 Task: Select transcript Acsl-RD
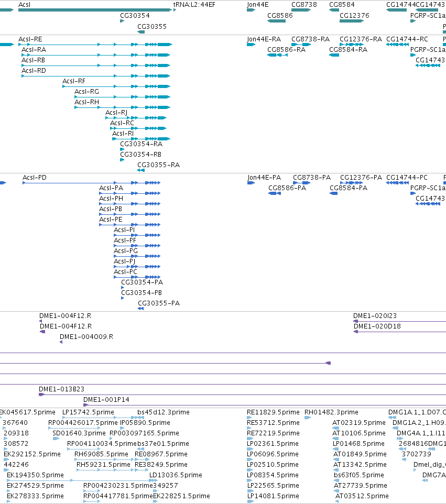[x=34, y=70]
